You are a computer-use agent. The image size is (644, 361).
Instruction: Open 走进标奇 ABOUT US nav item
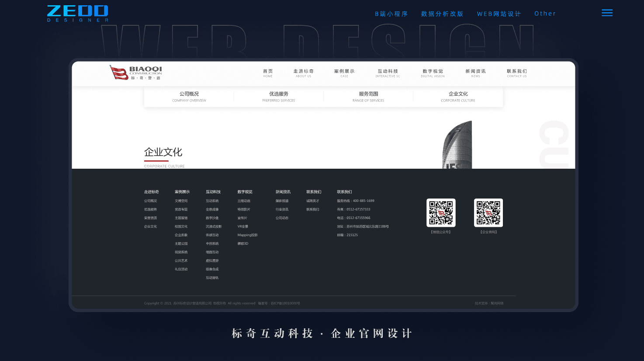point(303,73)
